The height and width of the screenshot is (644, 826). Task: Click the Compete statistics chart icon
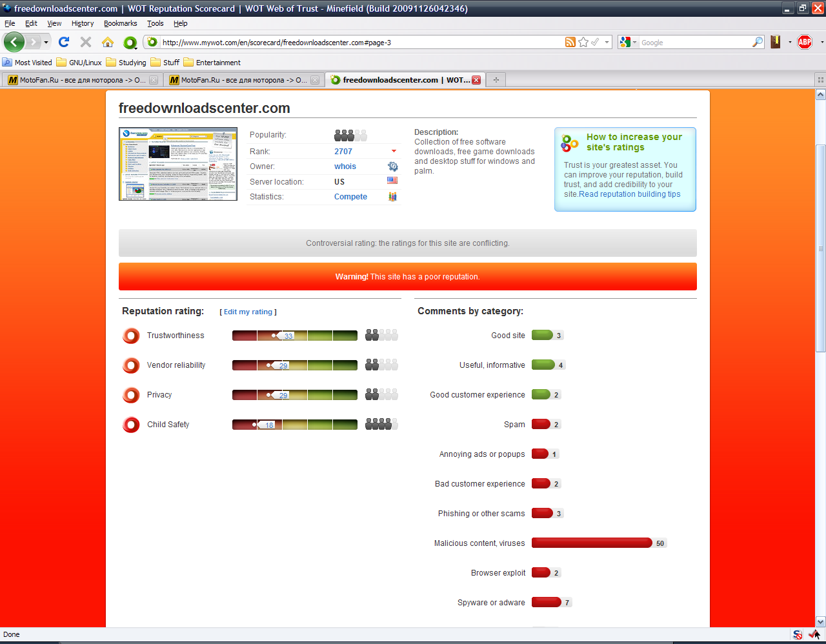392,197
